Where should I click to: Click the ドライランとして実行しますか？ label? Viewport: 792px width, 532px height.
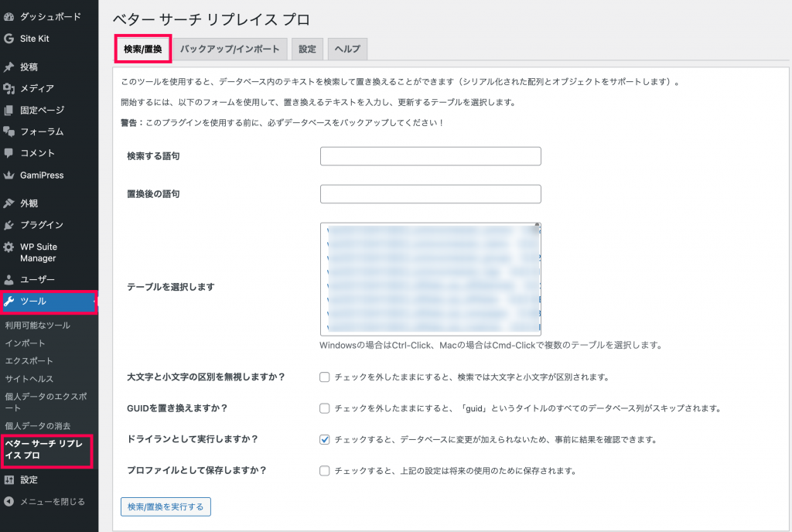click(x=193, y=439)
